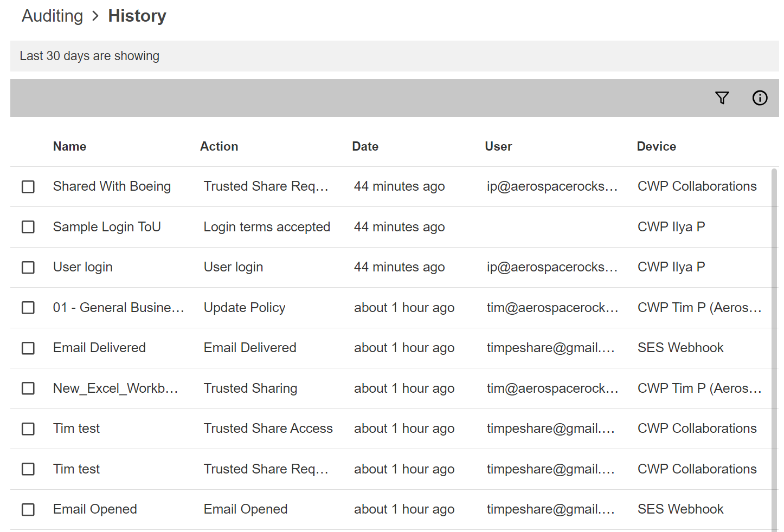Sort the table by the Date column
The image size is (784, 532).
[365, 146]
